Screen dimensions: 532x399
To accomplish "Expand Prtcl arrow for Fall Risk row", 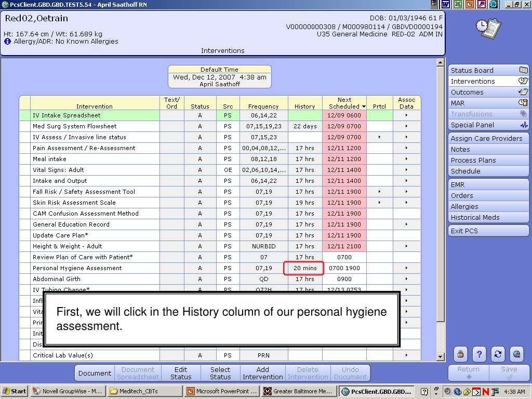I will click(x=379, y=192).
